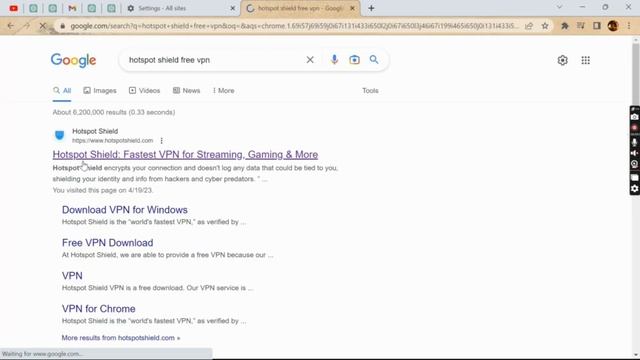
Task: Share this page from address bar
Action: click(x=529, y=26)
